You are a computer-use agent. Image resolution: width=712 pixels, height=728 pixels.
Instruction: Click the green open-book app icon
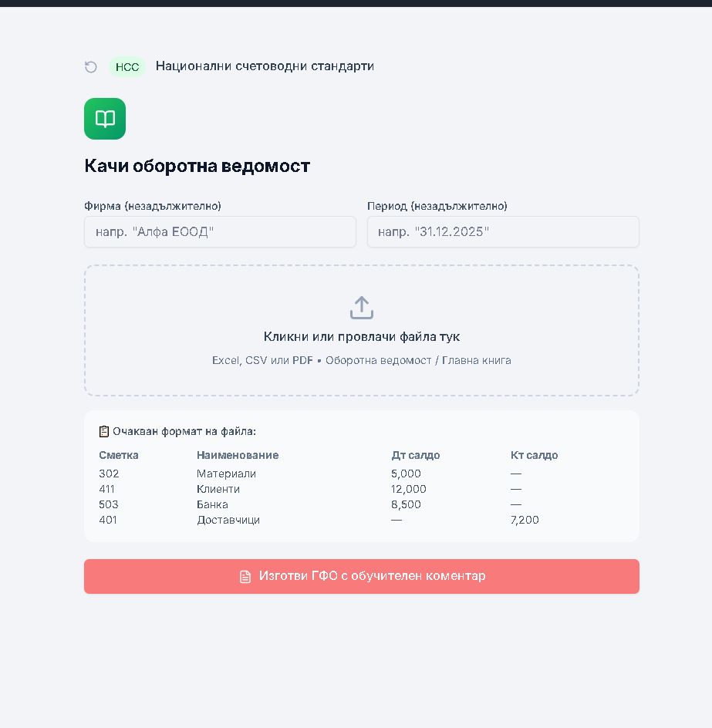coord(105,119)
